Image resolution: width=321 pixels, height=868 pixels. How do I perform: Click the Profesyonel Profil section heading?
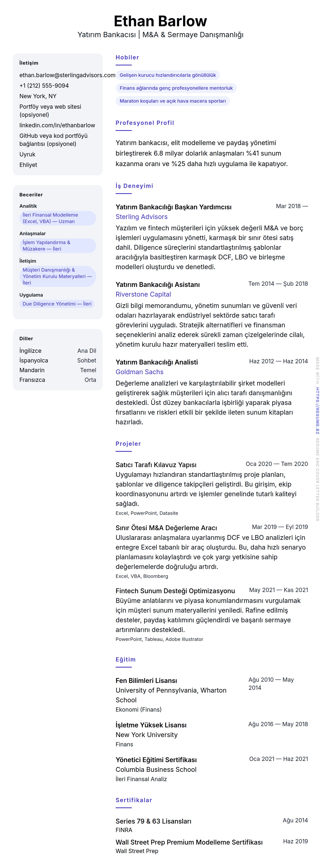145,123
